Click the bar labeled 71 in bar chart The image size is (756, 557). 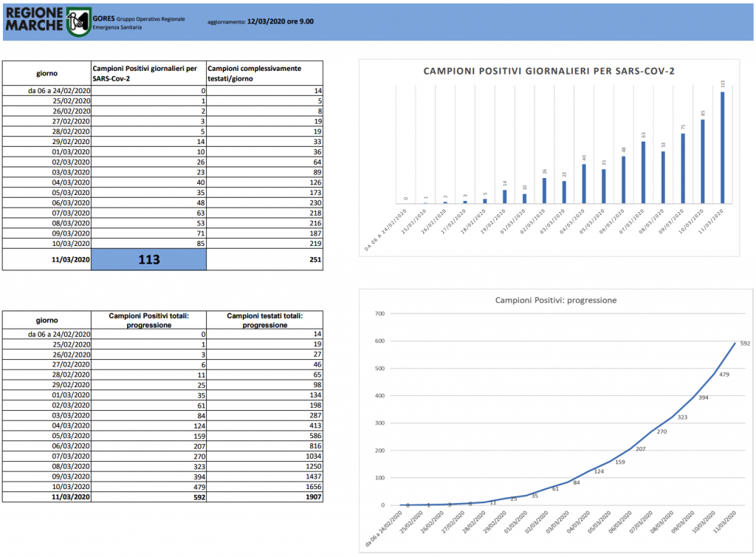click(x=683, y=168)
